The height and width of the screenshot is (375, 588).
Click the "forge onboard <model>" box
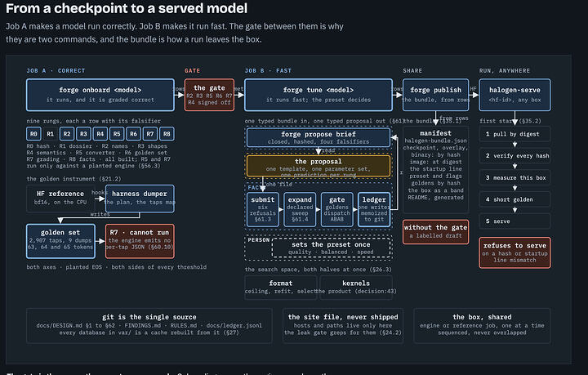100,95
